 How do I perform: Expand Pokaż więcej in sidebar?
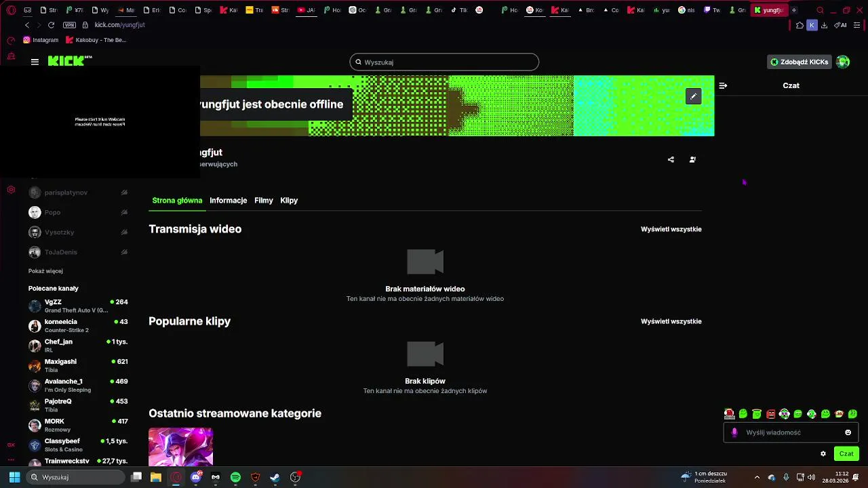(x=45, y=271)
